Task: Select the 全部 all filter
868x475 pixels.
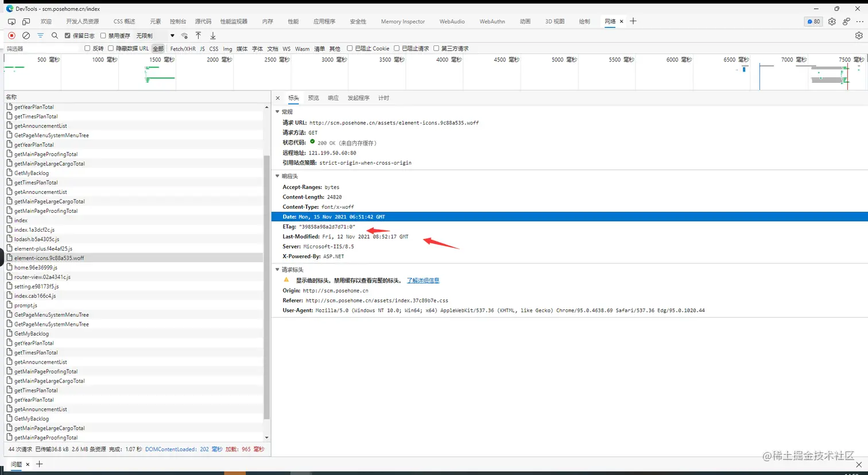Action: click(158, 49)
